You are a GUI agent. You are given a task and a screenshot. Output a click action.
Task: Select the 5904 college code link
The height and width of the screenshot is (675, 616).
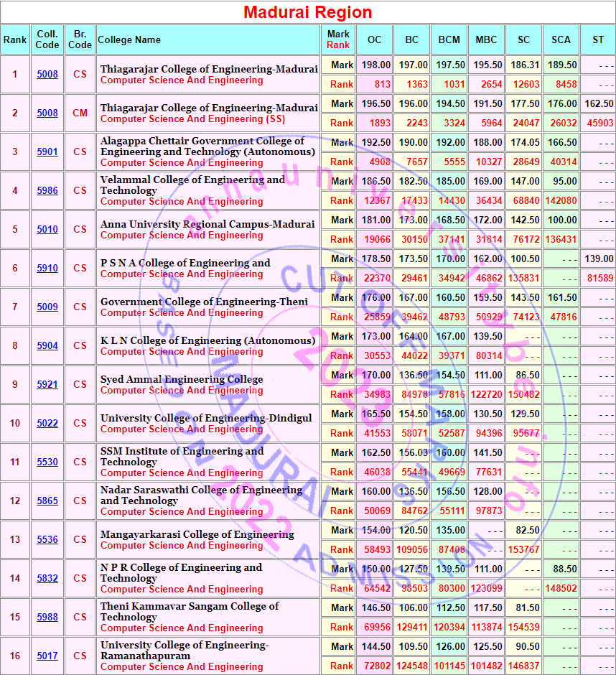(x=47, y=346)
